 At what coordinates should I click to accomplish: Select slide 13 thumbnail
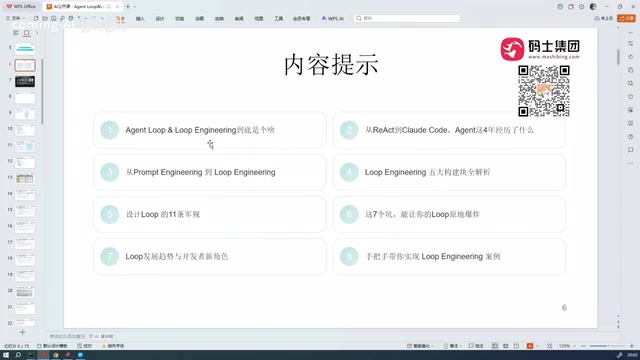[25, 178]
